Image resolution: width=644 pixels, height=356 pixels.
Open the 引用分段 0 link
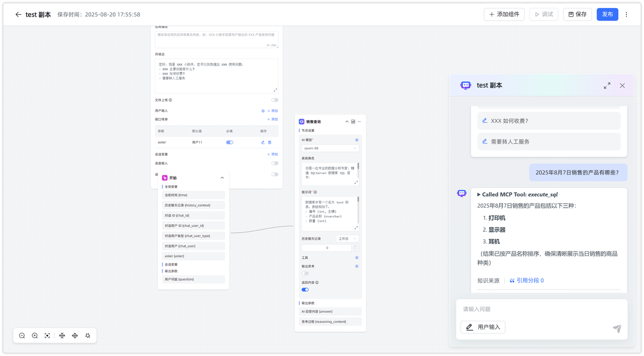click(526, 281)
